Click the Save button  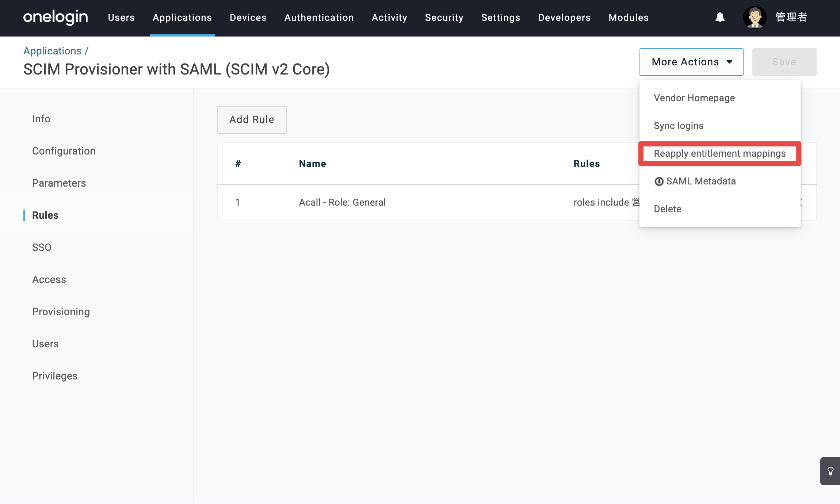pos(784,62)
